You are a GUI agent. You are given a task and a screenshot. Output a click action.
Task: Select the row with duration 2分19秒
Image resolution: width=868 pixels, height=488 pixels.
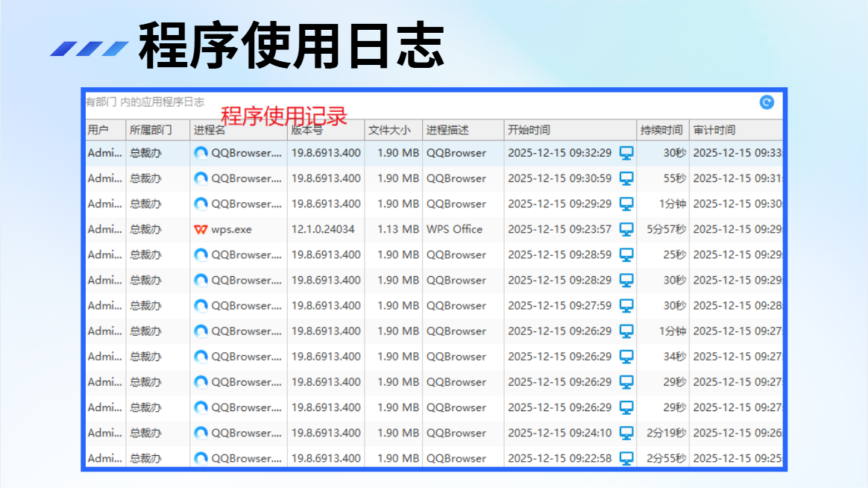(x=434, y=434)
